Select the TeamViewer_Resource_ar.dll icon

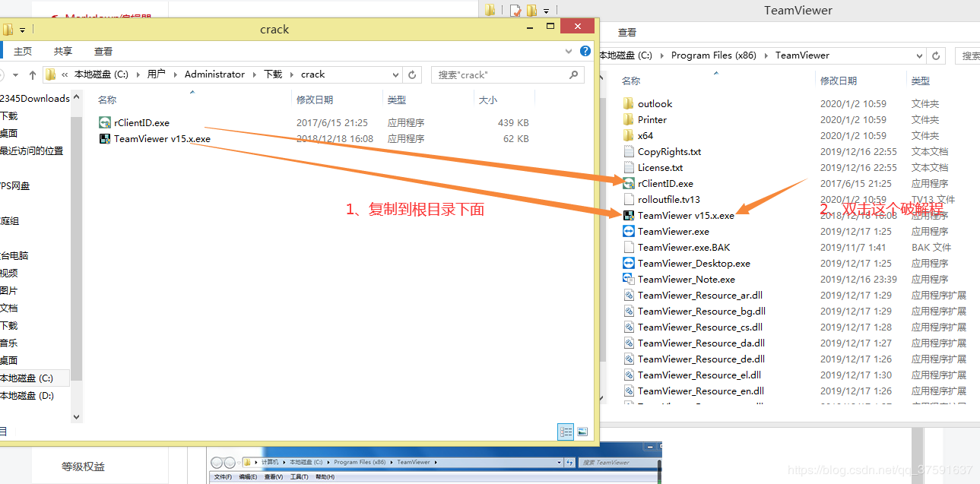(628, 295)
